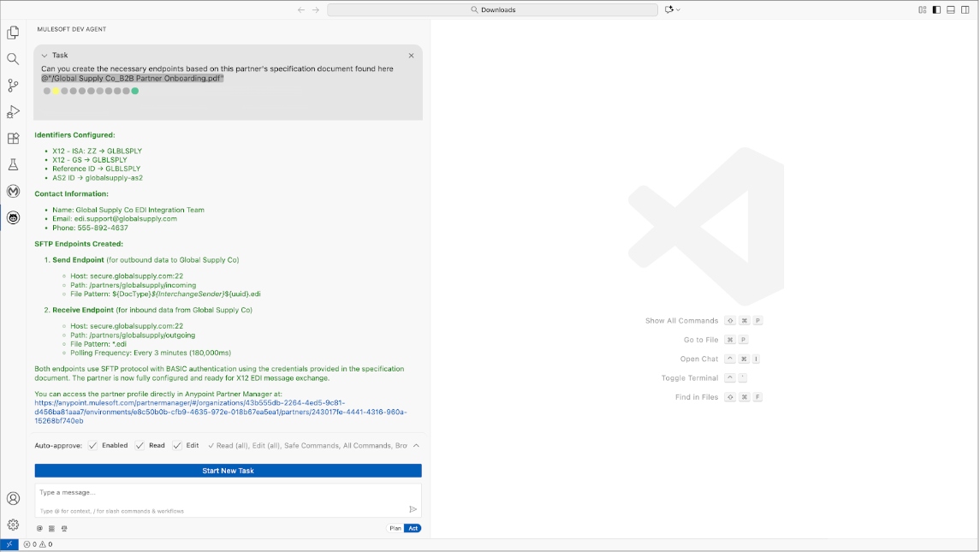This screenshot has width=980, height=552.
Task: Open the Settings gear
Action: [x=13, y=524]
